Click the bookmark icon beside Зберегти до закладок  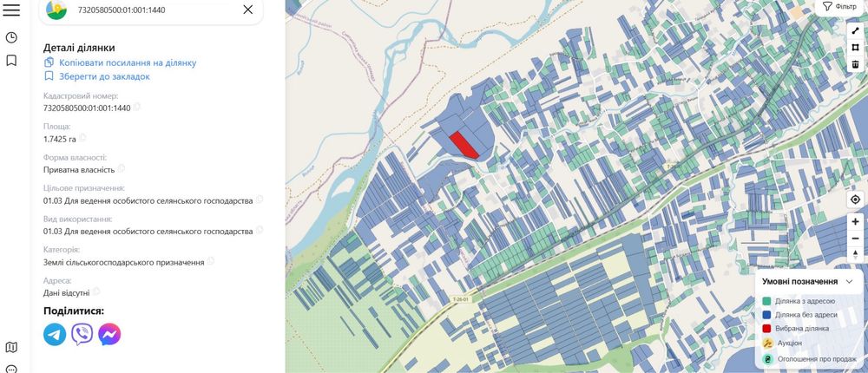pos(49,75)
